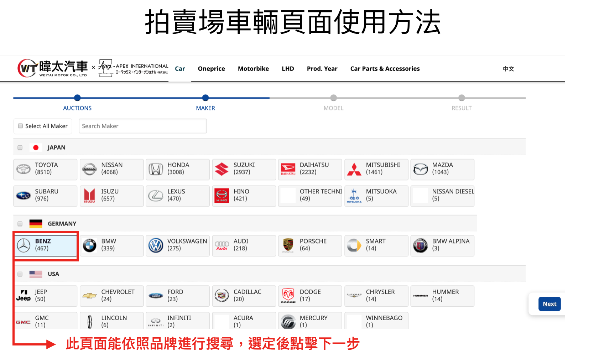Click the BMW Alpina logo icon

coord(421,245)
